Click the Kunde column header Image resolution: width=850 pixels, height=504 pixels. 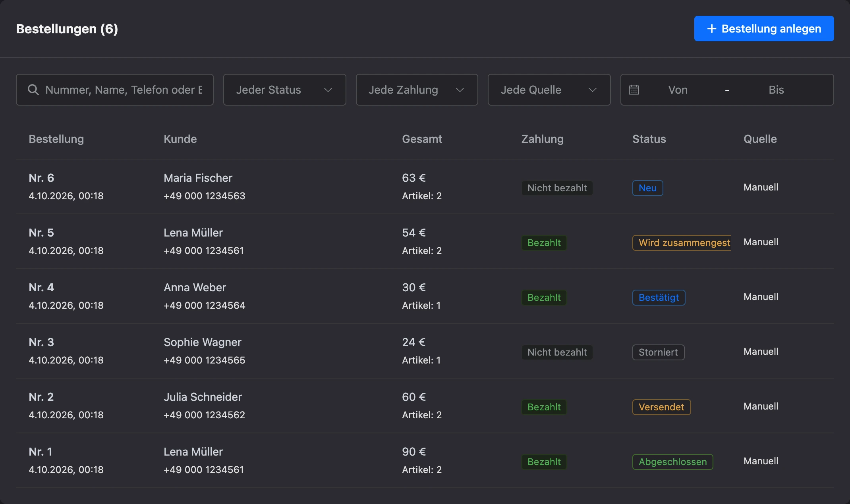pyautogui.click(x=180, y=139)
